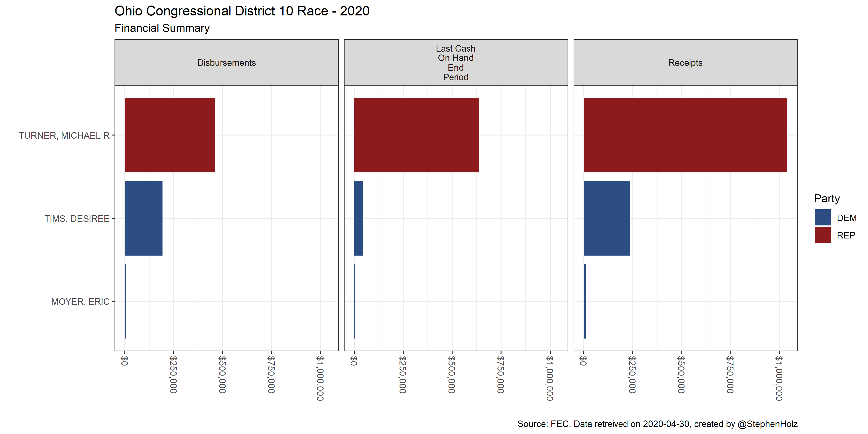Click the Party legend title
This screenshot has width=868, height=434.
click(827, 198)
